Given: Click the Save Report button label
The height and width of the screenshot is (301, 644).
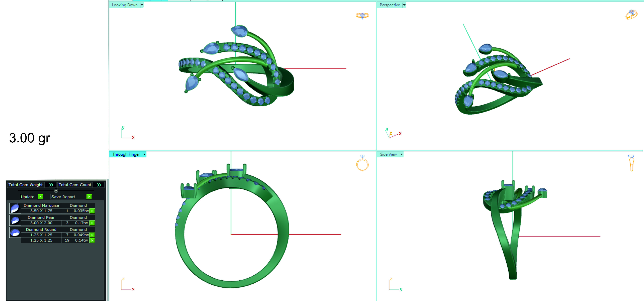Looking at the screenshot, I should point(63,197).
